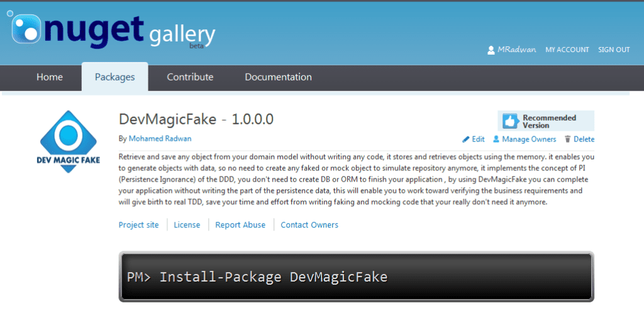This screenshot has height=323, width=644.
Task: Open the Home navigation tab
Action: coord(50,77)
